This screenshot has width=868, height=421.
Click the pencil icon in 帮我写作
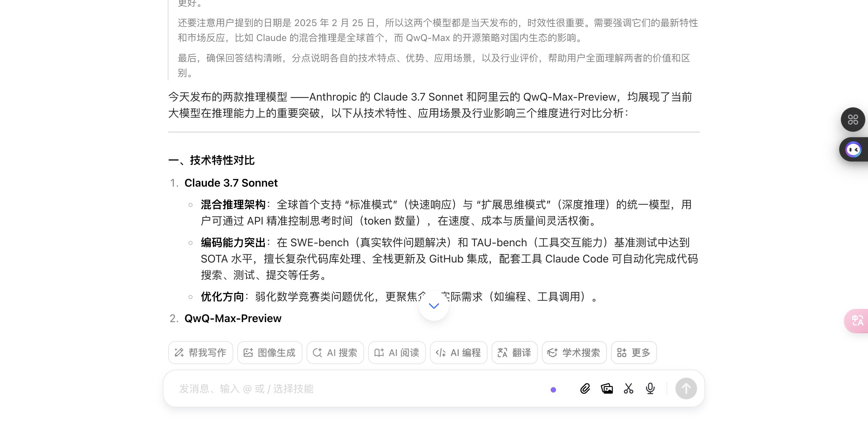tap(179, 353)
